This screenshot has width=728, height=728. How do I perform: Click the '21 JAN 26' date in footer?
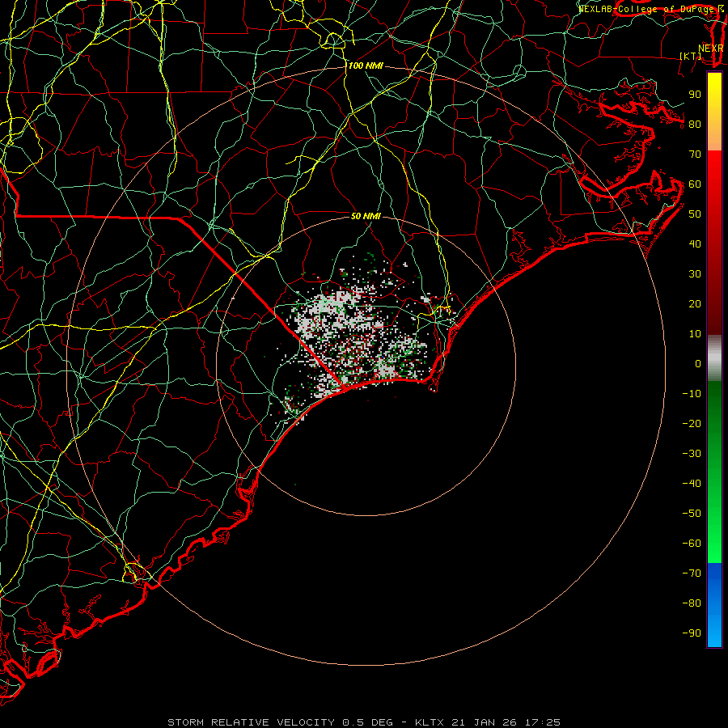(x=485, y=722)
